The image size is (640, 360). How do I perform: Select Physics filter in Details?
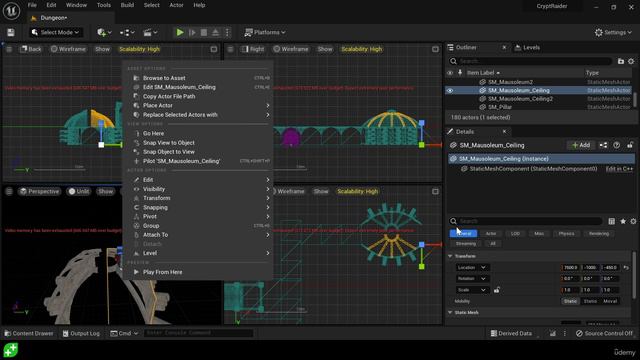coord(566,233)
